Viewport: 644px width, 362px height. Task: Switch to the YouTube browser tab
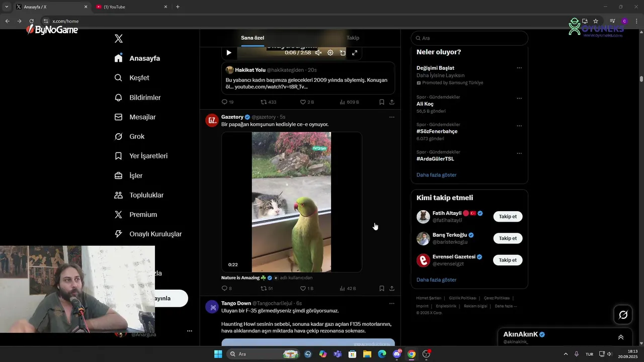[132, 7]
